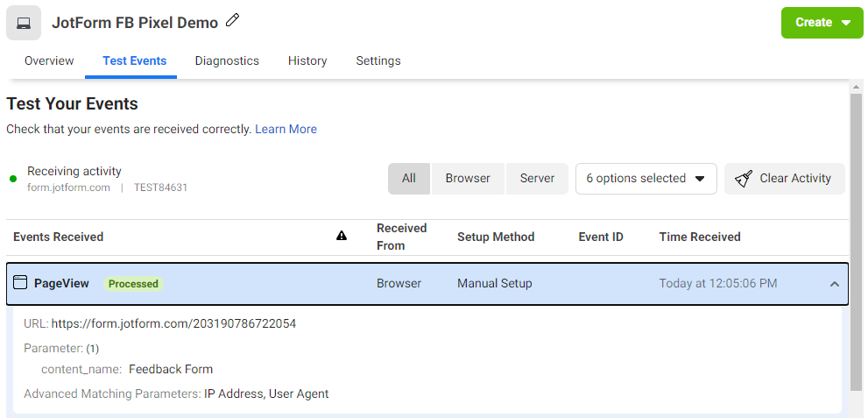Screen dimensions: 868x418
Task: Switch to the Overview tab
Action: click(x=49, y=61)
